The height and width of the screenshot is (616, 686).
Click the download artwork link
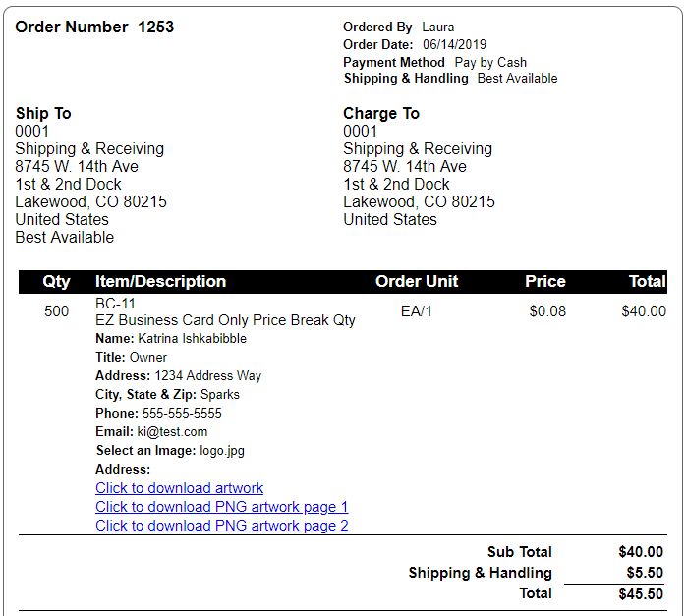click(180, 488)
